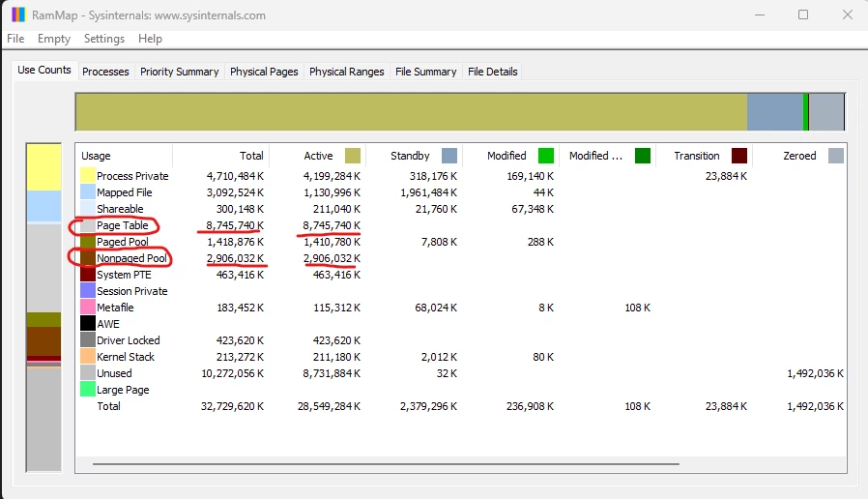Select the Paged Pool row label
This screenshot has height=499, width=868.
coord(123,242)
